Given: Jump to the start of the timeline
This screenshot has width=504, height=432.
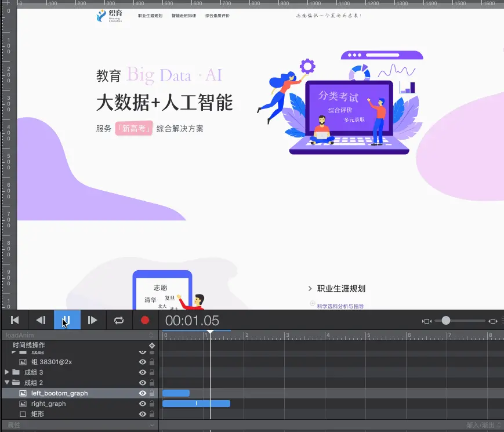Looking at the screenshot, I should point(14,320).
